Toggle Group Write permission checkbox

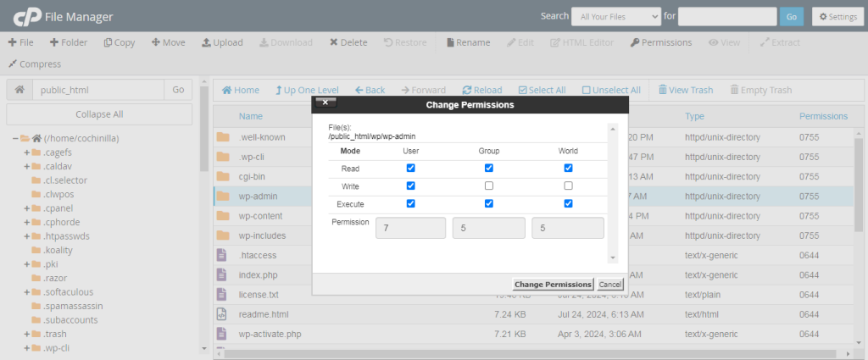[488, 186]
